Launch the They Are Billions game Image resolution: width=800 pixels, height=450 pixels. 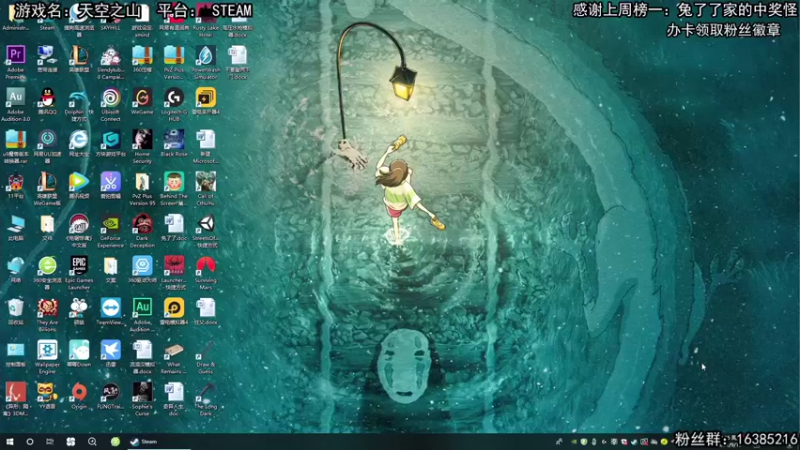(47, 308)
